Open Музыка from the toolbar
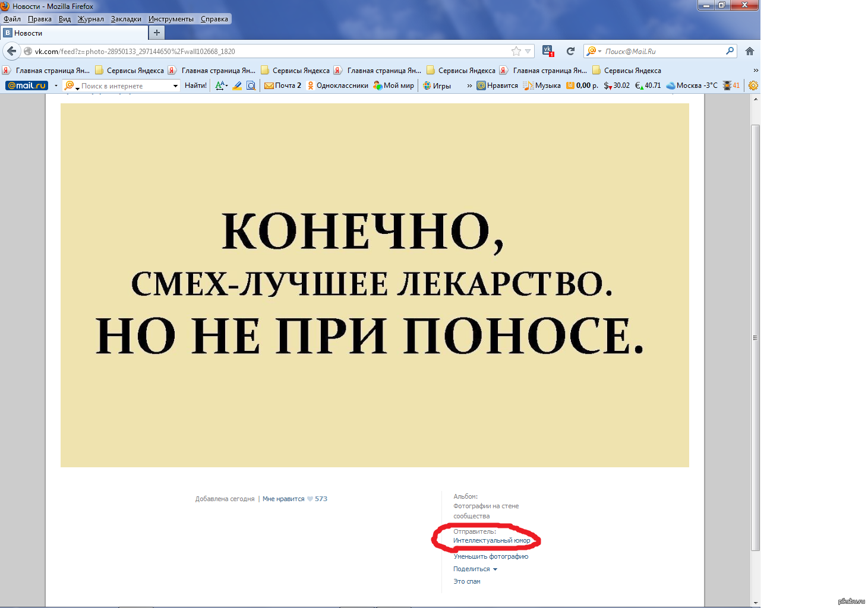This screenshot has width=868, height=608. pos(542,85)
